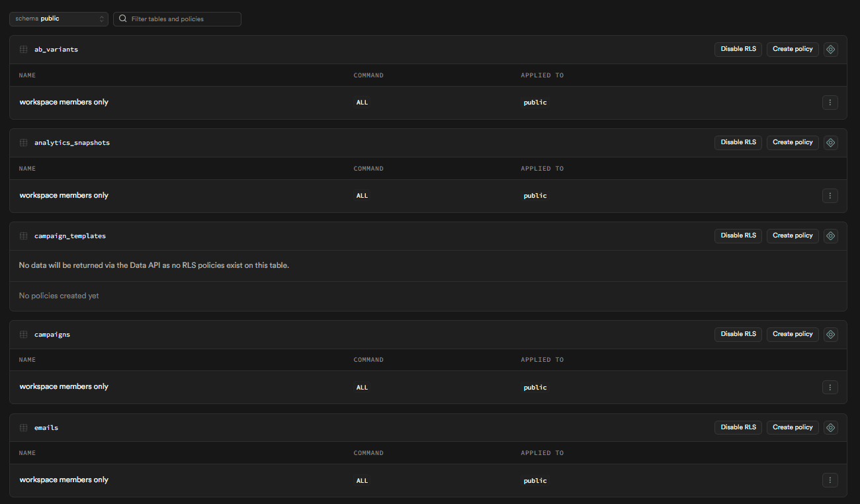The image size is (860, 504).
Task: Disable RLS on the emails table
Action: tap(738, 427)
